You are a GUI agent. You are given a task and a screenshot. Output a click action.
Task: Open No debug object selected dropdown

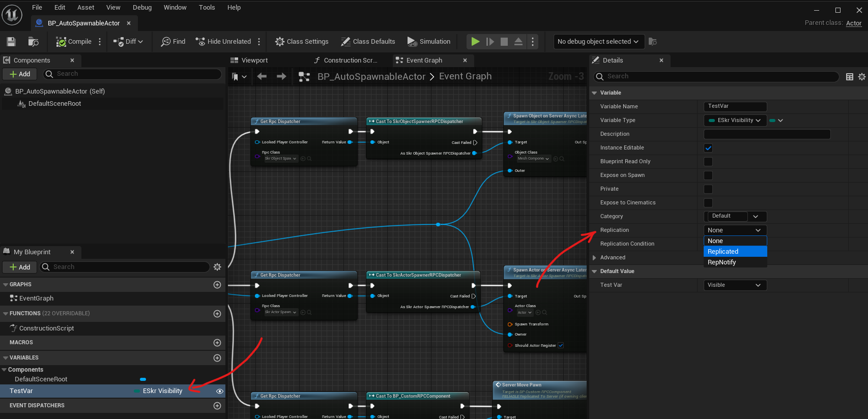[599, 42]
